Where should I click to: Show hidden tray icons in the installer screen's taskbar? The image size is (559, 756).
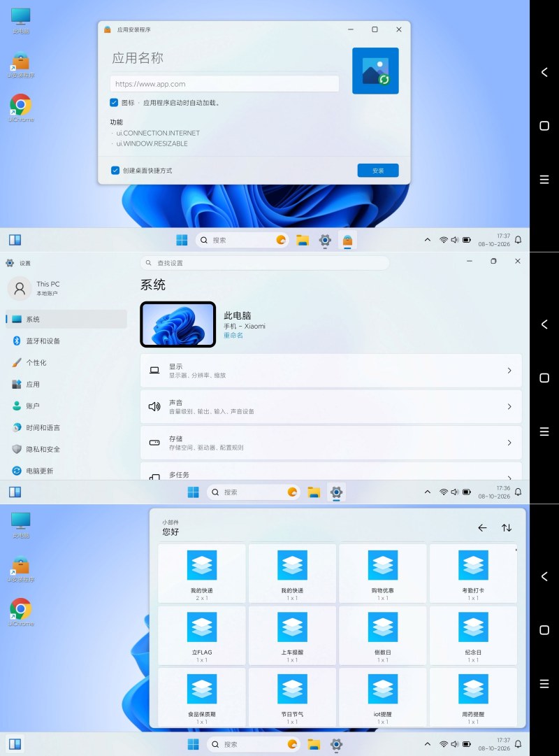pyautogui.click(x=428, y=240)
